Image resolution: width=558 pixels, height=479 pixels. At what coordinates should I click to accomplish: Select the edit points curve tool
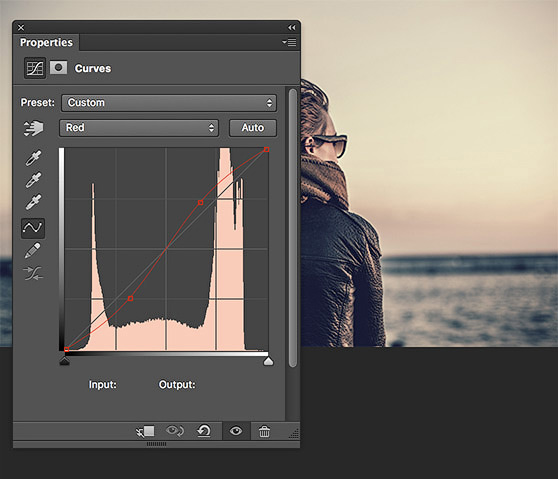pos(33,228)
